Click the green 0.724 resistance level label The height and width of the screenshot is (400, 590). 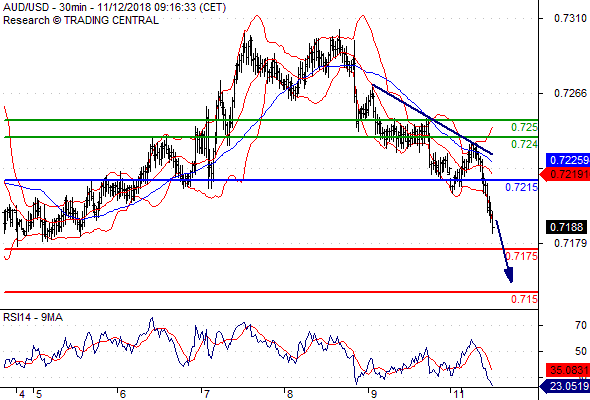tap(524, 144)
